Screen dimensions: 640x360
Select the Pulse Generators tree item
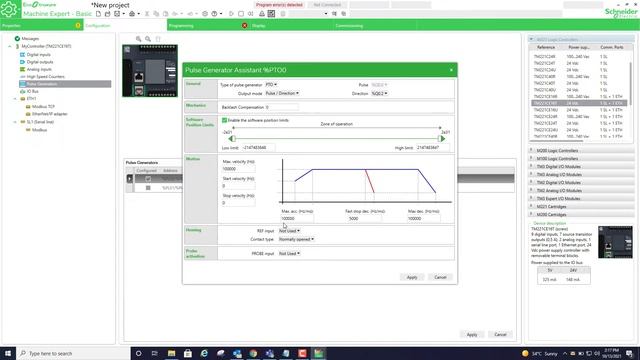(x=65, y=84)
